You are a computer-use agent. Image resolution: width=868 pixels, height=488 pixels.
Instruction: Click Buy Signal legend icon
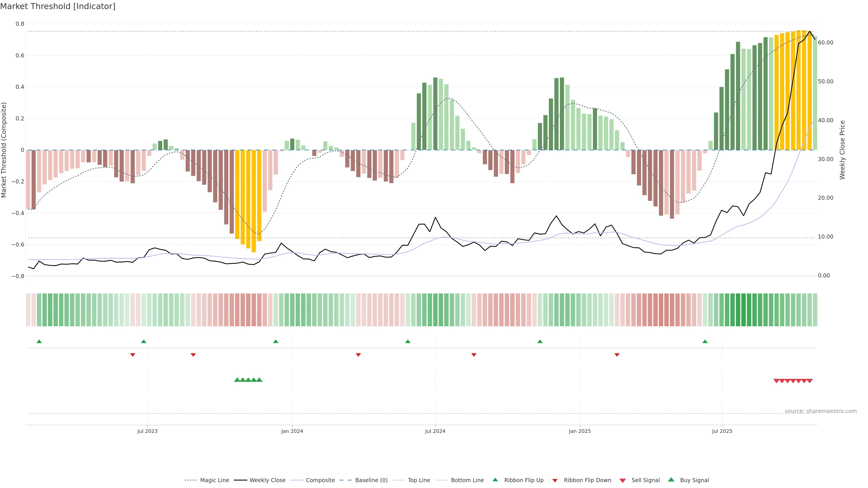(x=671, y=480)
